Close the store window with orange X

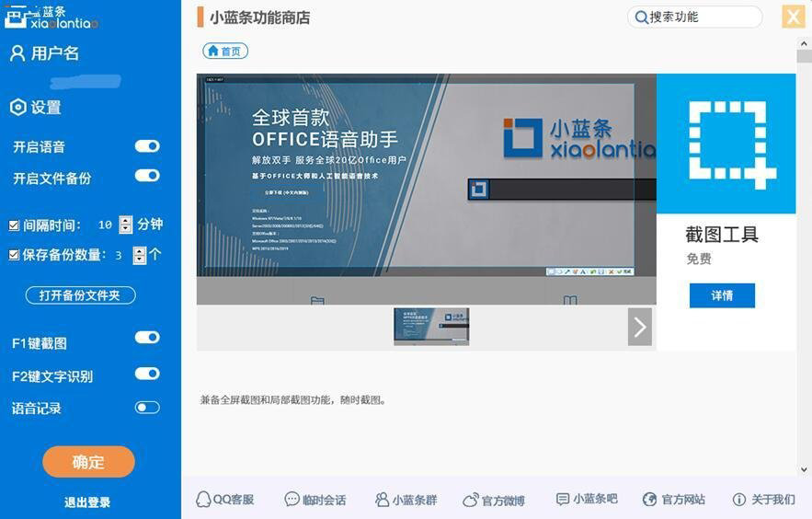tap(794, 17)
